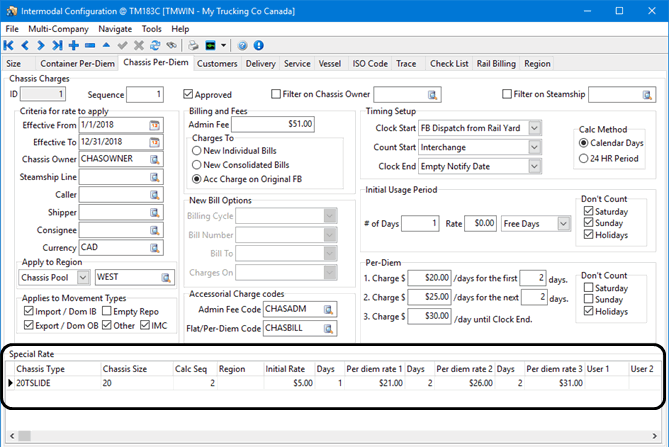
Task: Open the calendar picker for Effective From
Action: coord(155,125)
